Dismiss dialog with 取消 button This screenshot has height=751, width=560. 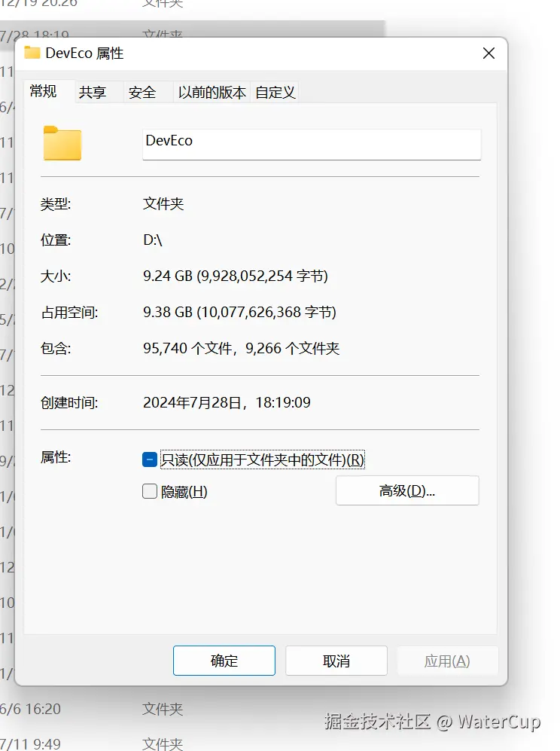pyautogui.click(x=336, y=661)
